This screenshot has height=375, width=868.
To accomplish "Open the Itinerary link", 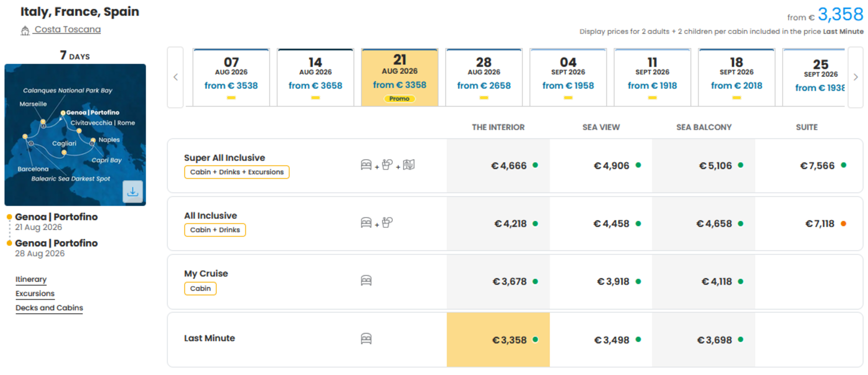I will (31, 279).
